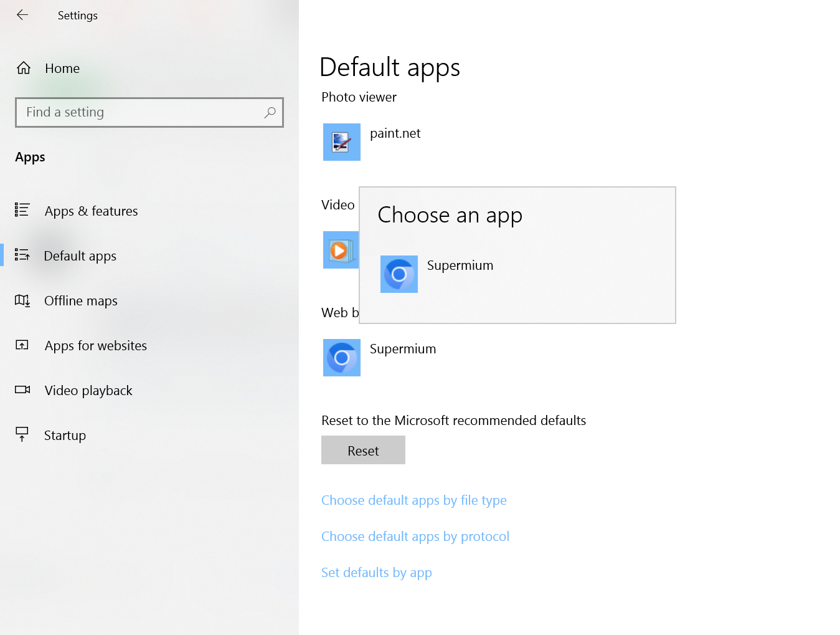Change the Supermium web browser default
Screen dimensions: 840x635
click(x=402, y=350)
